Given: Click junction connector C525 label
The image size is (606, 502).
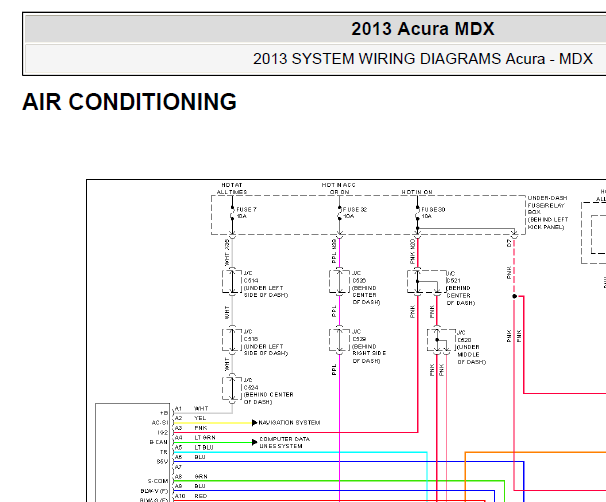Looking at the screenshot, I should click(x=359, y=281).
